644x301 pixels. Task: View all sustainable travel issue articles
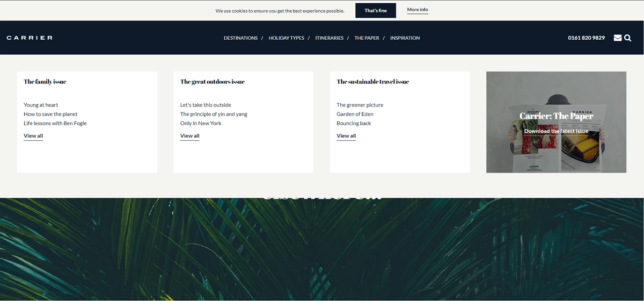point(346,136)
